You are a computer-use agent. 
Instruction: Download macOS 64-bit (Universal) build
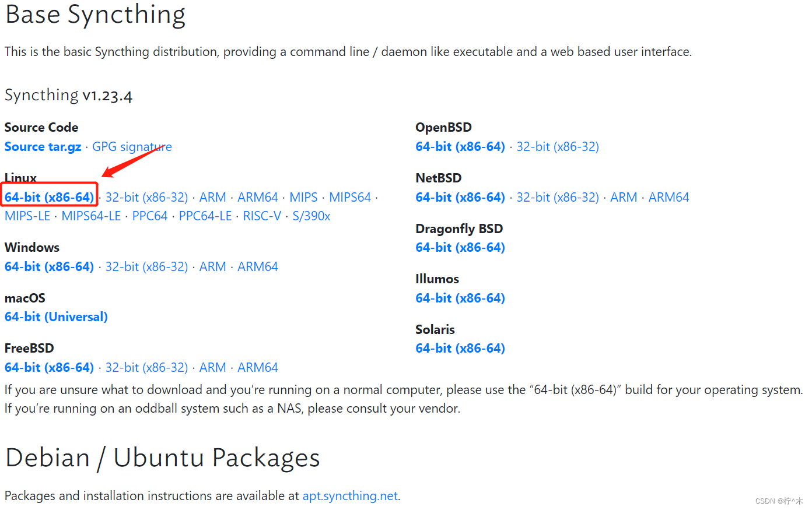tap(56, 317)
